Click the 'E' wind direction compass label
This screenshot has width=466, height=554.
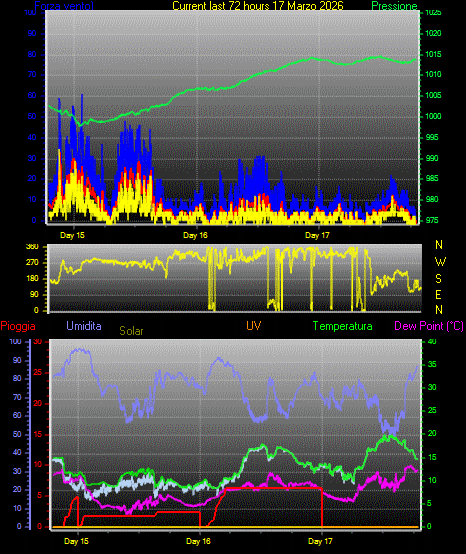[438, 294]
